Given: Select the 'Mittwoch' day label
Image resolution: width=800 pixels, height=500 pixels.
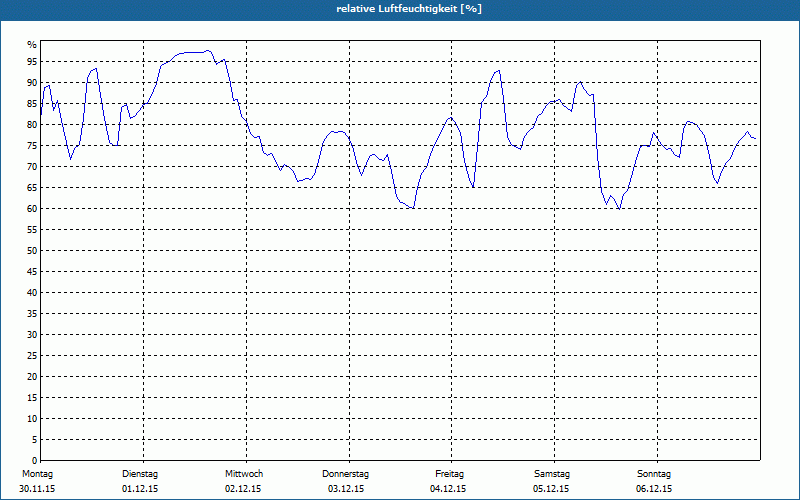Looking at the screenshot, I should (x=244, y=474).
